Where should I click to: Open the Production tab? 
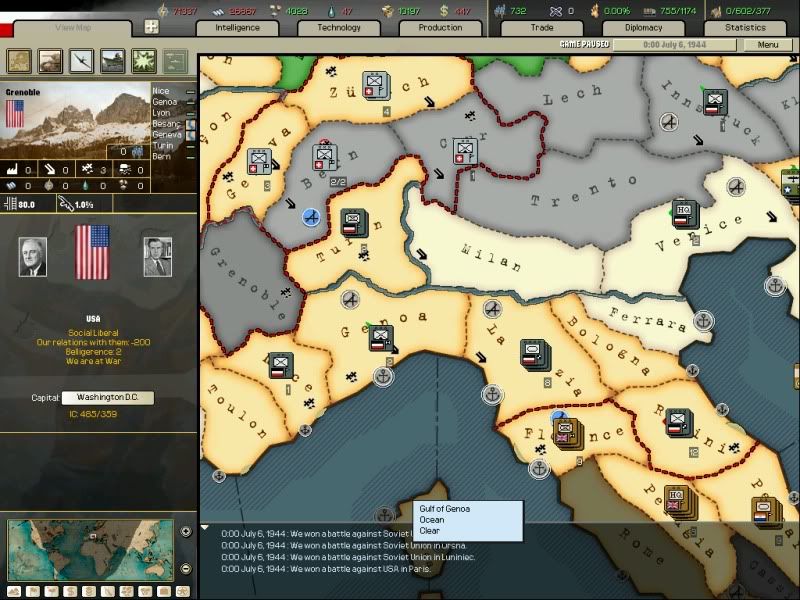click(x=440, y=29)
